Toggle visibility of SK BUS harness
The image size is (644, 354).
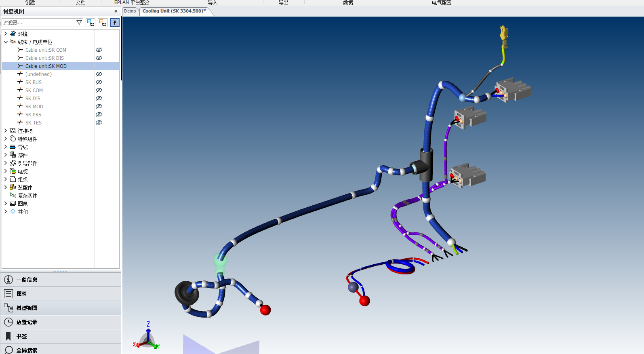pyautogui.click(x=99, y=82)
